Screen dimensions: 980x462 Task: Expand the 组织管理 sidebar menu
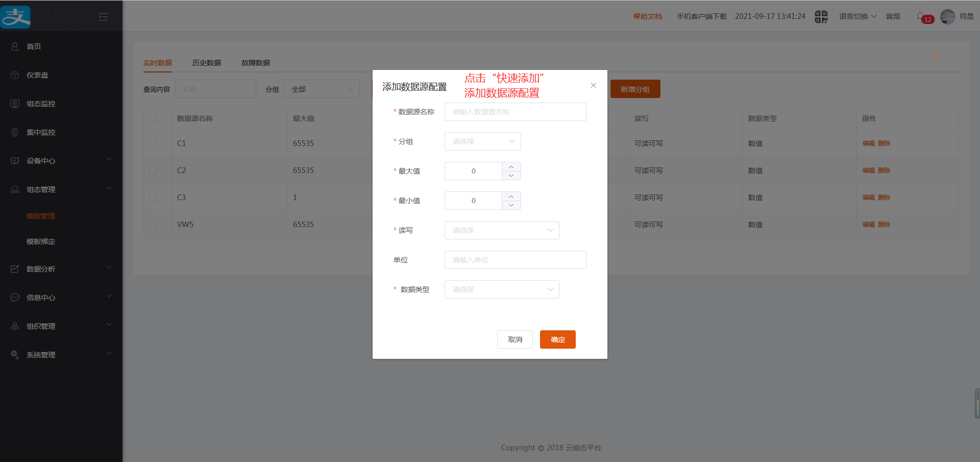tap(109, 325)
